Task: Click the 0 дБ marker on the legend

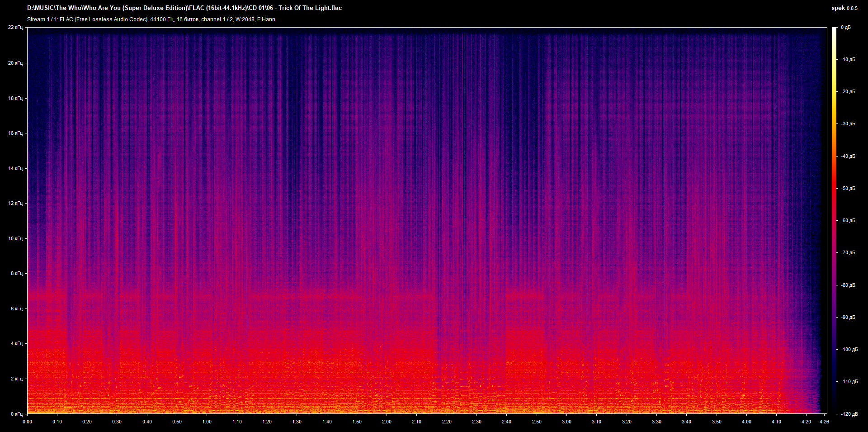Action: pos(846,27)
